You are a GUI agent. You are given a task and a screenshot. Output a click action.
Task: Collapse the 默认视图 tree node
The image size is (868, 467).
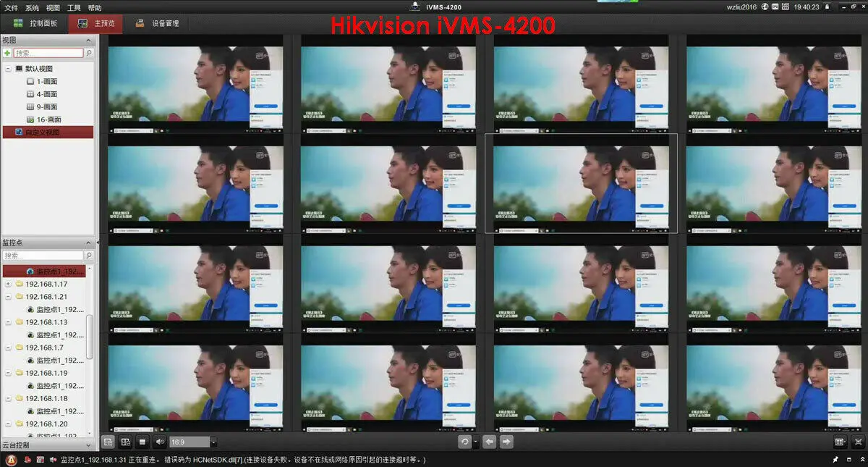pyautogui.click(x=8, y=68)
